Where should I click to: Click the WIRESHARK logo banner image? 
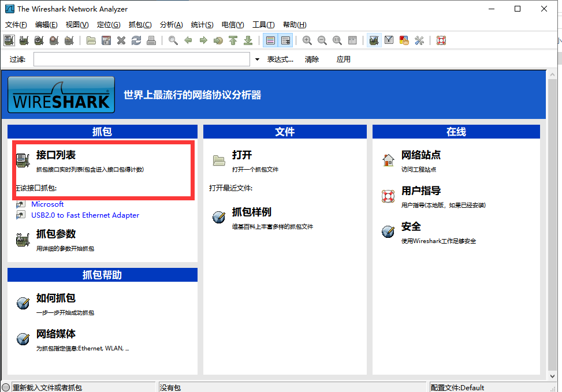click(61, 95)
